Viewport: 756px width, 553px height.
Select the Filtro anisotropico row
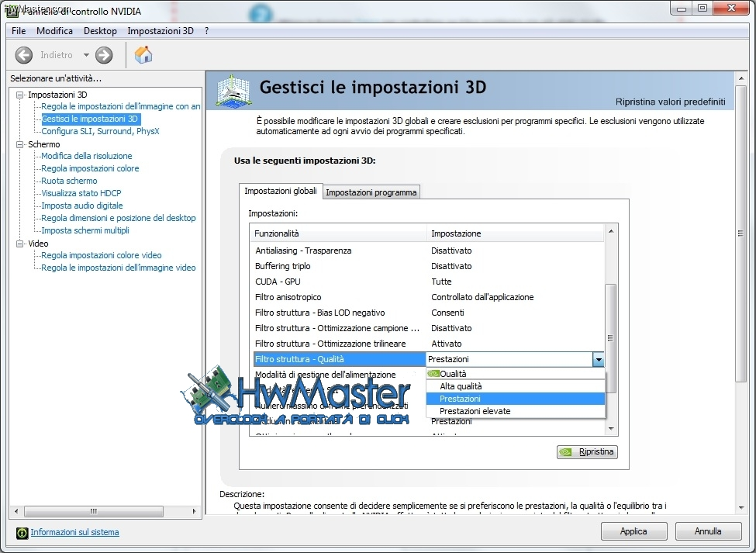[428, 297]
